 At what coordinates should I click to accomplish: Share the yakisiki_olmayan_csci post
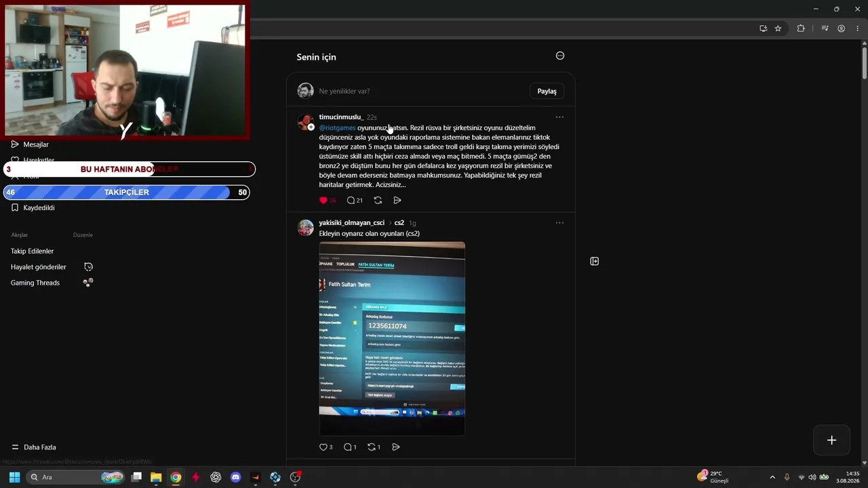point(396,447)
